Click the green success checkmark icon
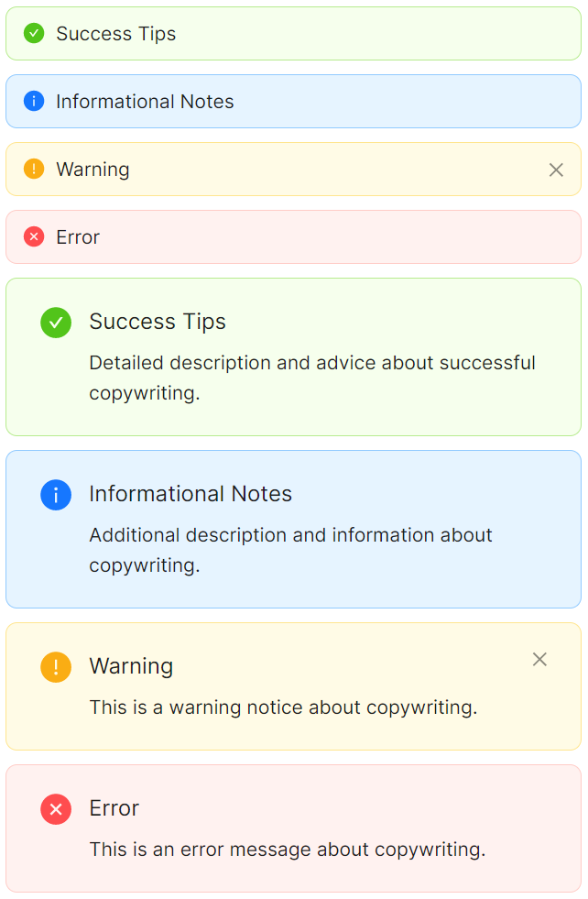The height and width of the screenshot is (899, 588). (34, 33)
